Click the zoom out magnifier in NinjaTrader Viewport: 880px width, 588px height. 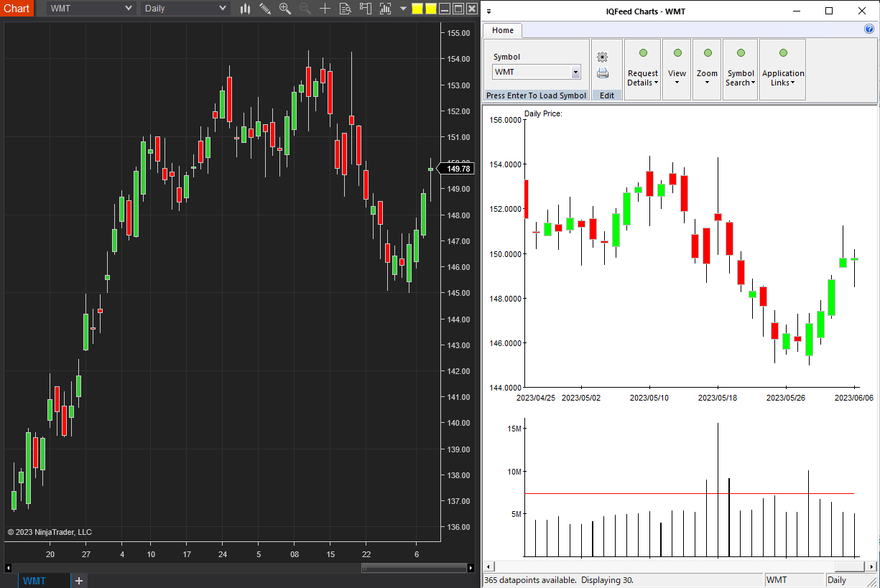pyautogui.click(x=305, y=9)
